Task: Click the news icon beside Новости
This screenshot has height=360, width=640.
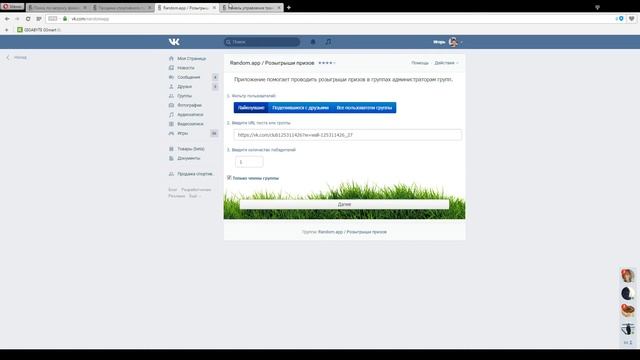Action: click(x=171, y=68)
